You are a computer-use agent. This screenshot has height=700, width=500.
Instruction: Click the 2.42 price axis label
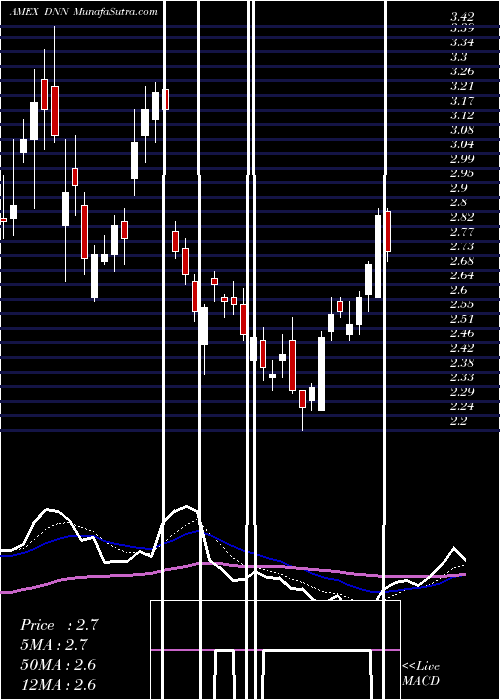(x=462, y=348)
